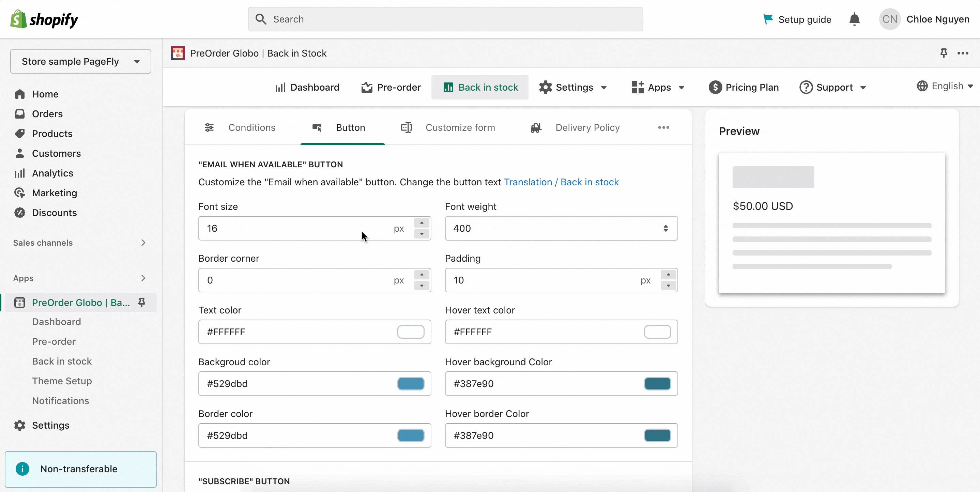Click the CN user avatar

coord(889,19)
